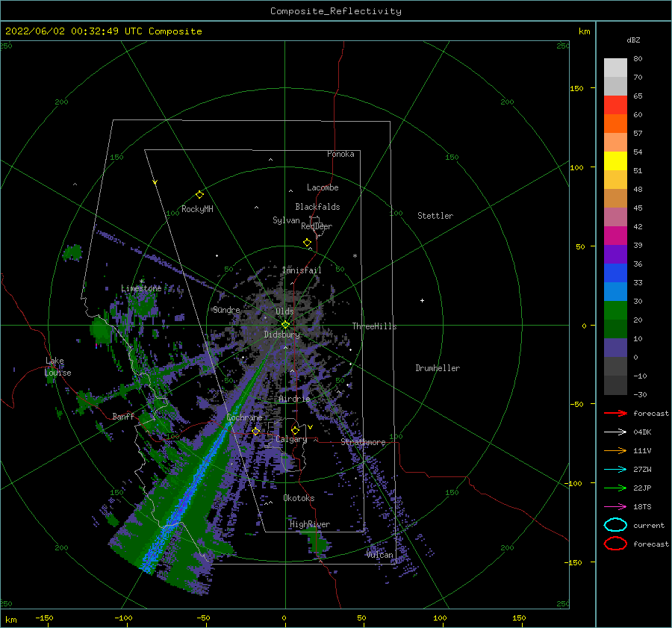Click the light gray 70-80 dBZ swatch
Viewport: 672px width, 628px height.
615,67
